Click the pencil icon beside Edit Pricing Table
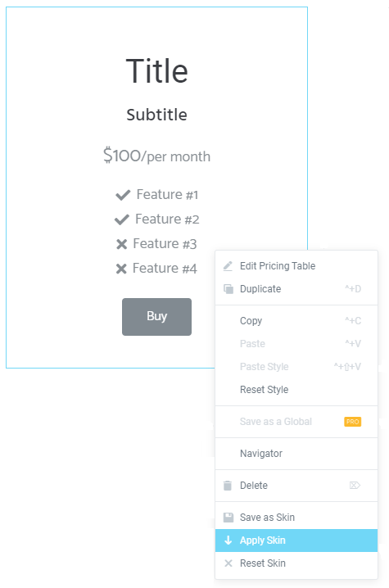Viewport: 389px width, 588px height. pyautogui.click(x=228, y=266)
